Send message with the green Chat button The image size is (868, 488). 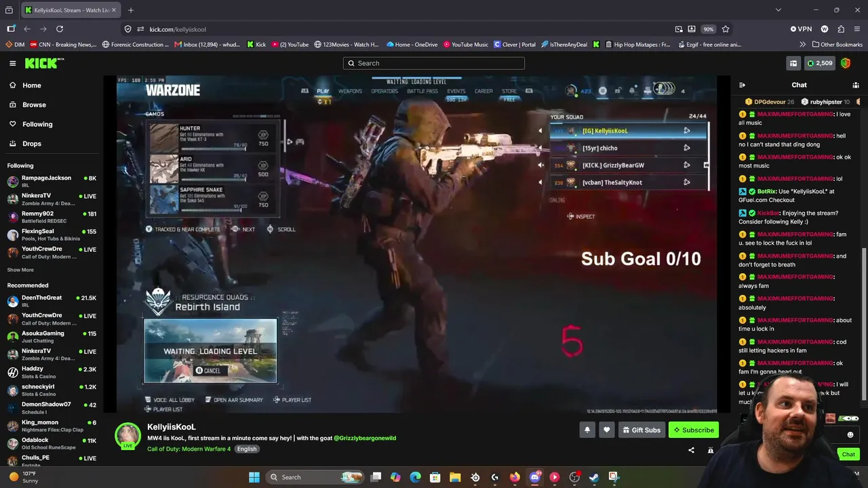(x=848, y=454)
